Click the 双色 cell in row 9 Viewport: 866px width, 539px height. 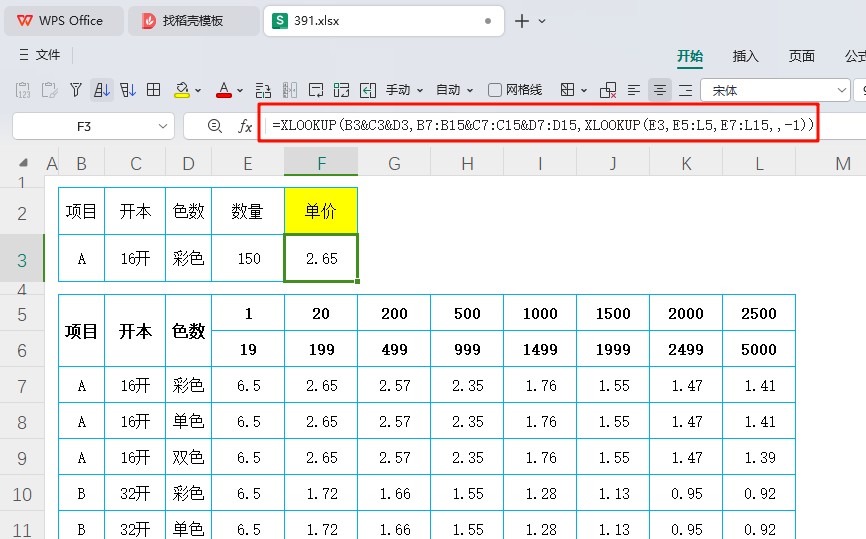[188, 457]
